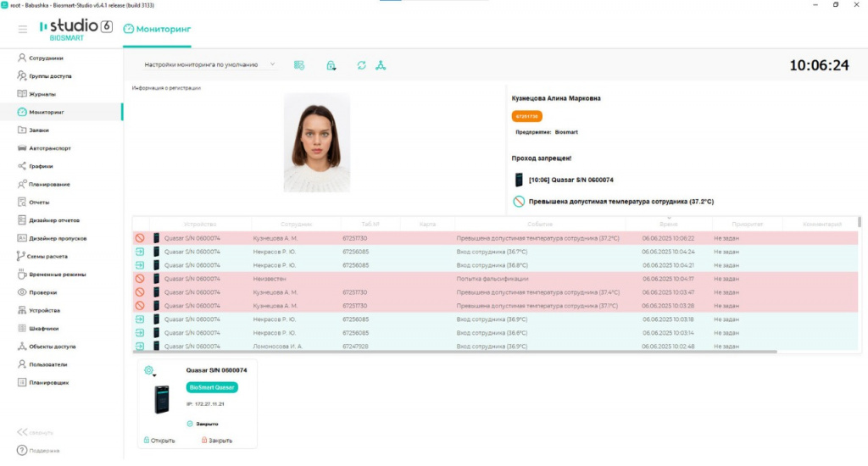Sort by the Карта column header

click(x=427, y=225)
